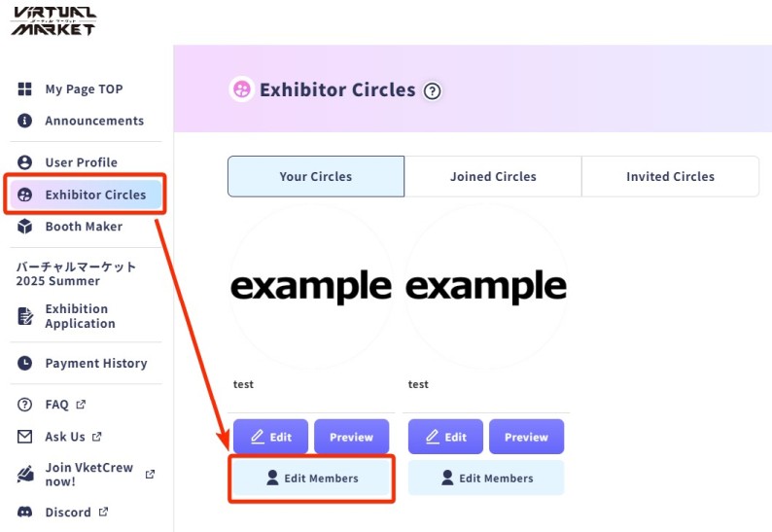Open Exhibition Application in the sidebar
The width and height of the screenshot is (772, 532).
pyautogui.click(x=78, y=316)
